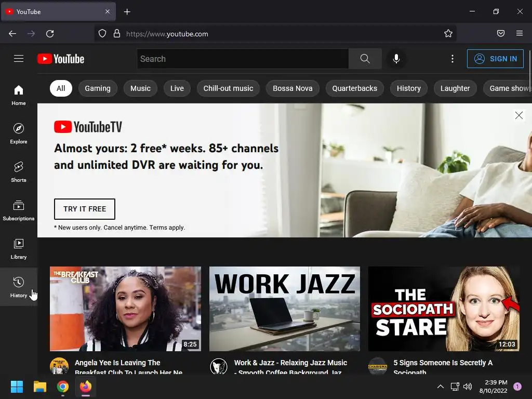Click the YouTubeTV logo in banner
The image size is (532, 399).
click(x=88, y=127)
